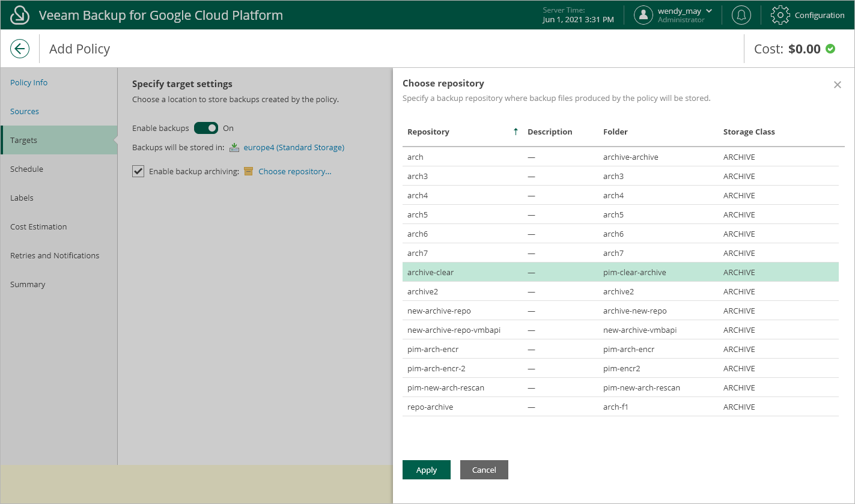Select the repo-archive repository row

point(621,407)
